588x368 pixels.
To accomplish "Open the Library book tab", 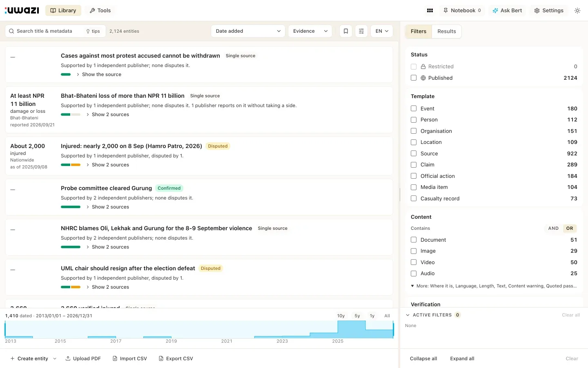I will tap(63, 11).
